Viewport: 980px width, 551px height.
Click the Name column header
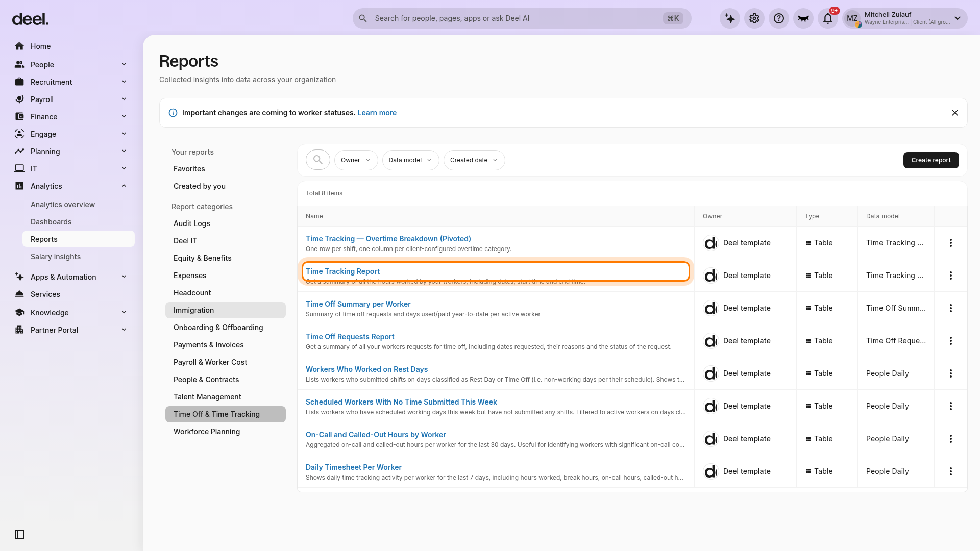[x=314, y=216]
